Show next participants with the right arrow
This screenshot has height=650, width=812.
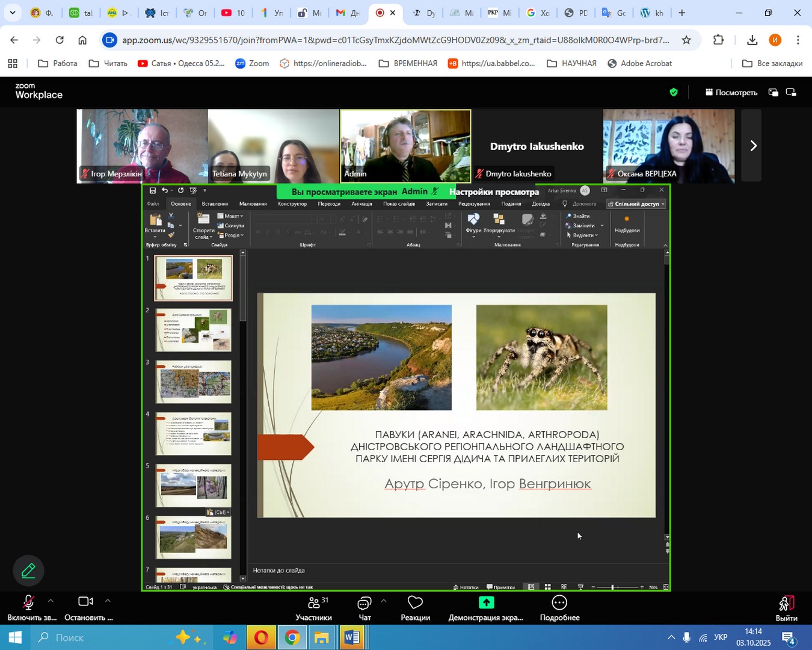[x=752, y=146]
